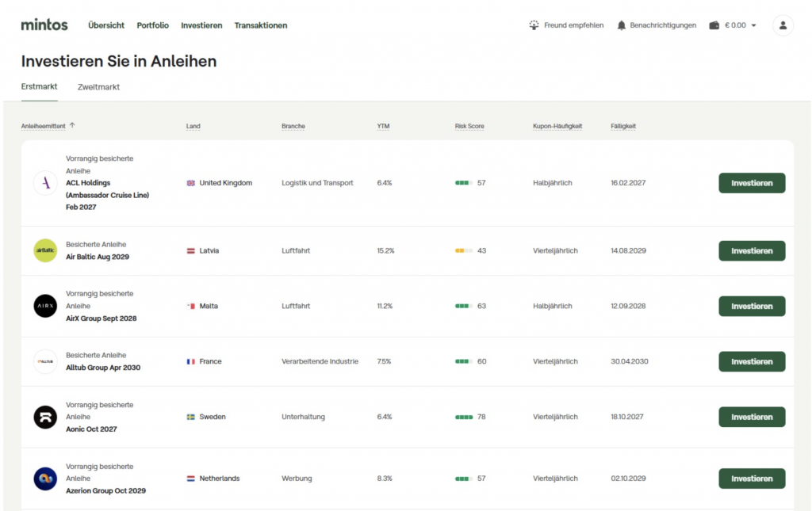Click the Air Baltic issuer logo
This screenshot has height=511, width=812.
tap(45, 250)
